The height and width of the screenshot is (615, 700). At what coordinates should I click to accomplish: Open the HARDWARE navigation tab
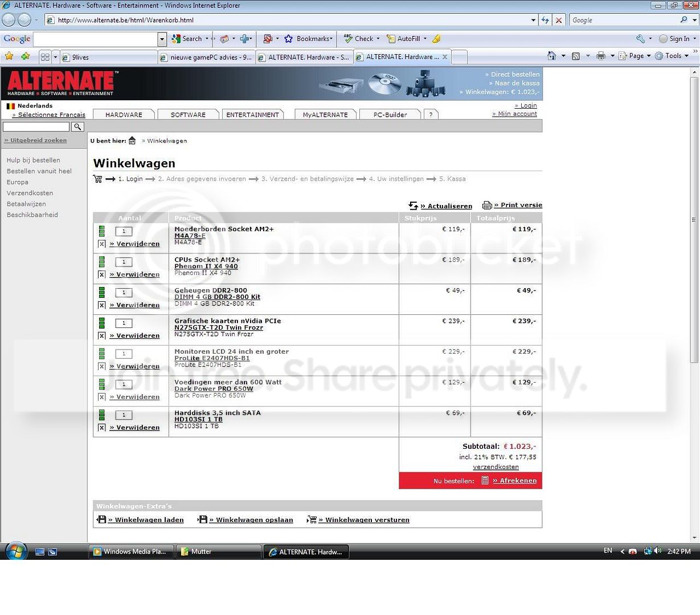click(124, 114)
